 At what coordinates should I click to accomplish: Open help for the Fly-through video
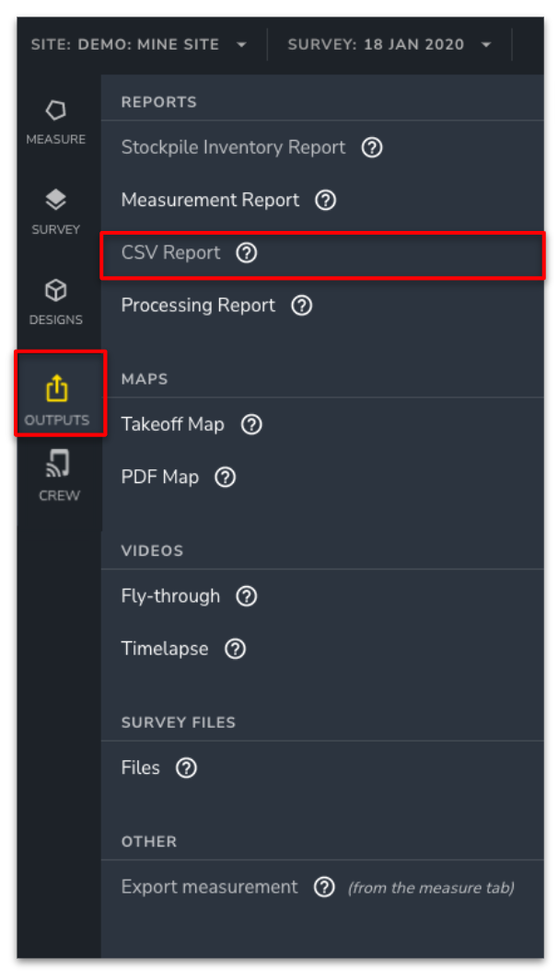pos(246,596)
